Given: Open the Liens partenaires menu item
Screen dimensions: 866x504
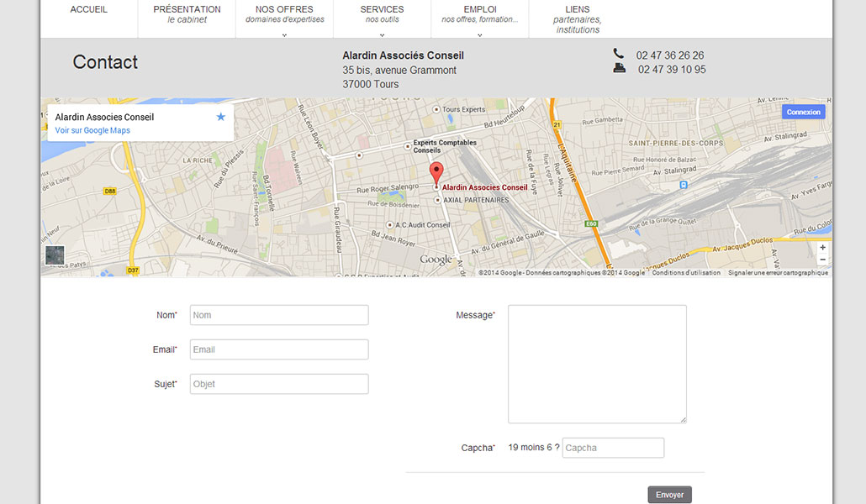Looking at the screenshot, I should (578, 19).
